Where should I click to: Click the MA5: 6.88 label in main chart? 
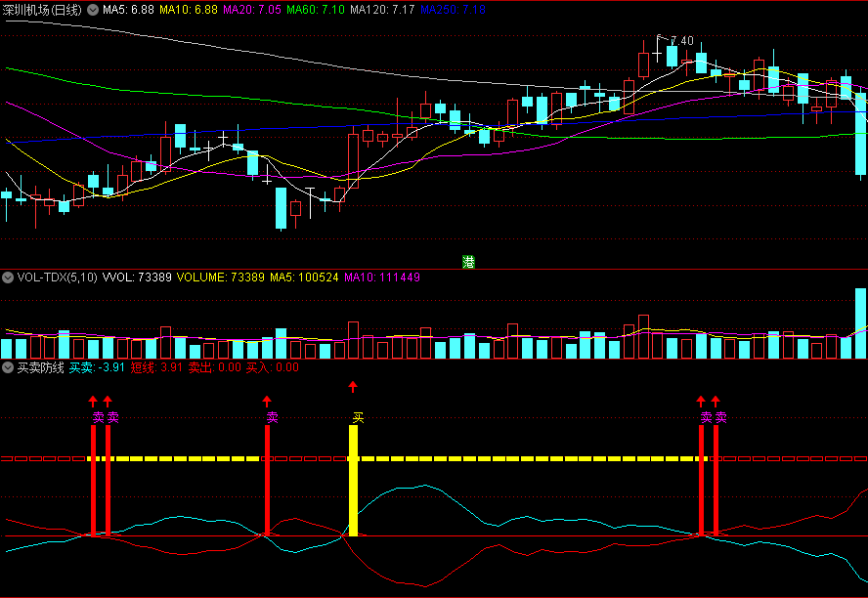[129, 10]
